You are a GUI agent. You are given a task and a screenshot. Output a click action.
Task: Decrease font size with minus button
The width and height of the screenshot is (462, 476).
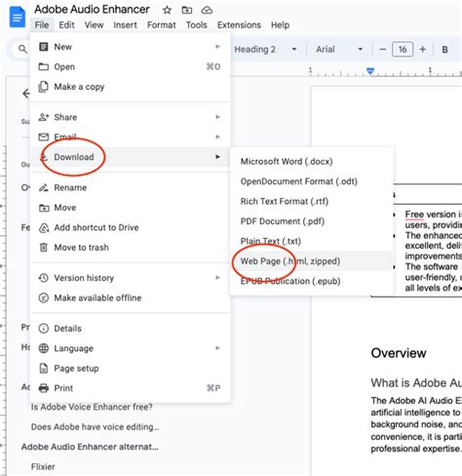[382, 50]
